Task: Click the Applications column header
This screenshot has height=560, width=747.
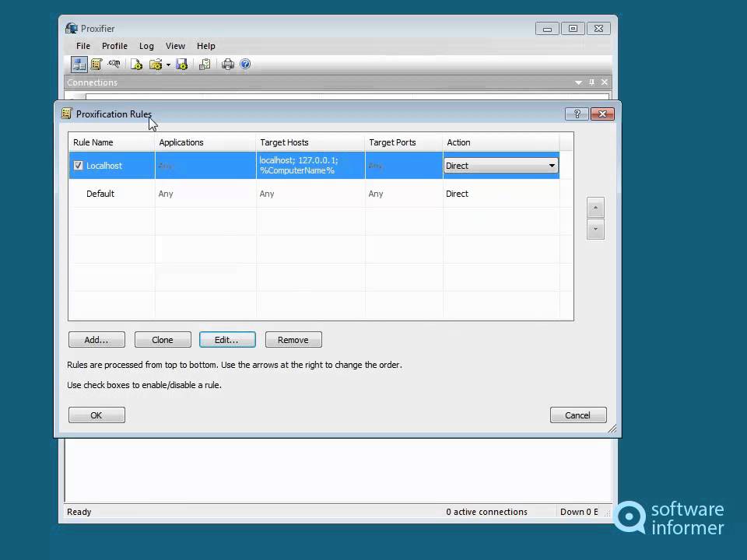Action: [x=205, y=142]
